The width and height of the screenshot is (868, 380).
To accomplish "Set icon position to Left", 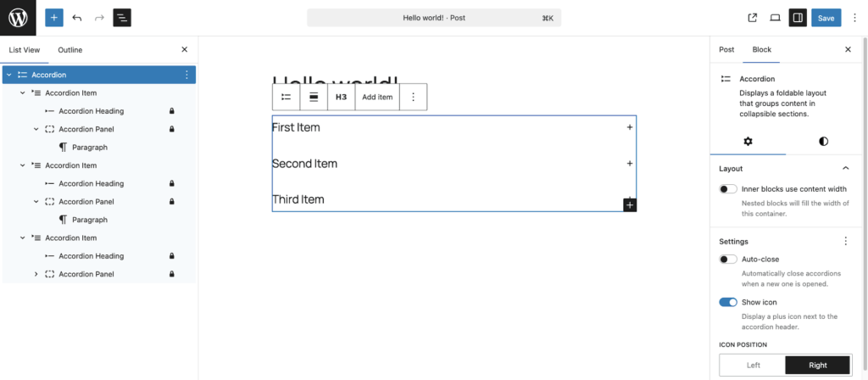I will (x=753, y=365).
